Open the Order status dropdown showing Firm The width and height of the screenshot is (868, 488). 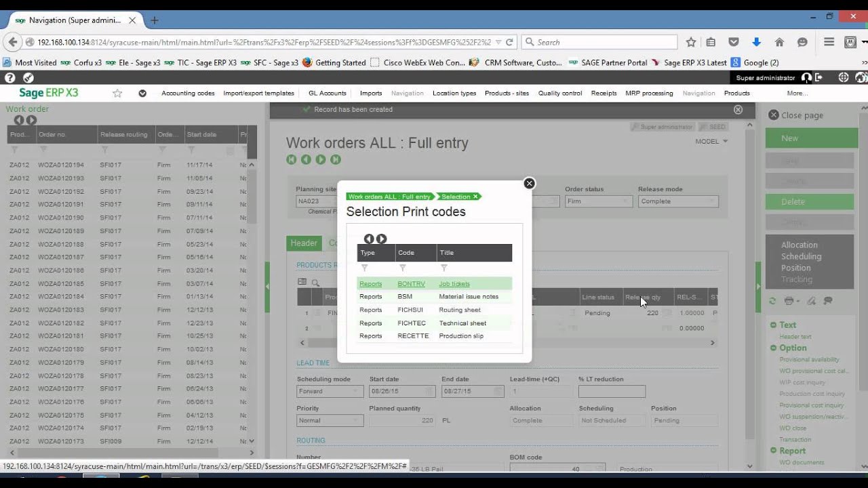point(599,201)
